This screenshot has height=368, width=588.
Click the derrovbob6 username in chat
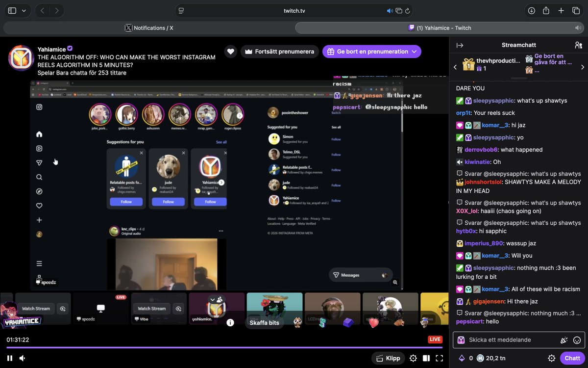click(x=481, y=150)
